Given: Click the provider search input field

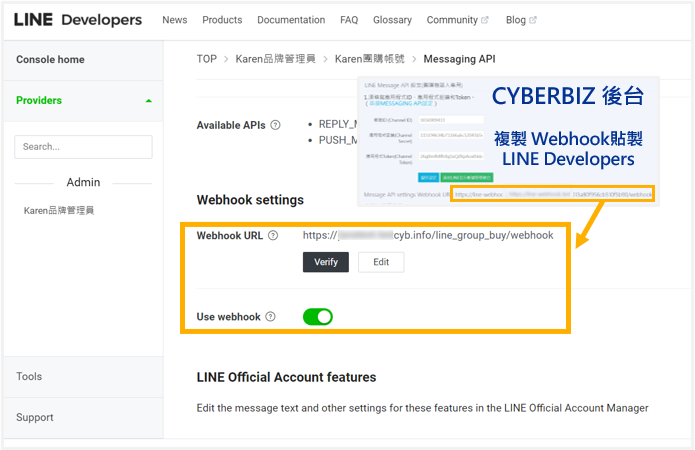Looking at the screenshot, I should click(83, 147).
